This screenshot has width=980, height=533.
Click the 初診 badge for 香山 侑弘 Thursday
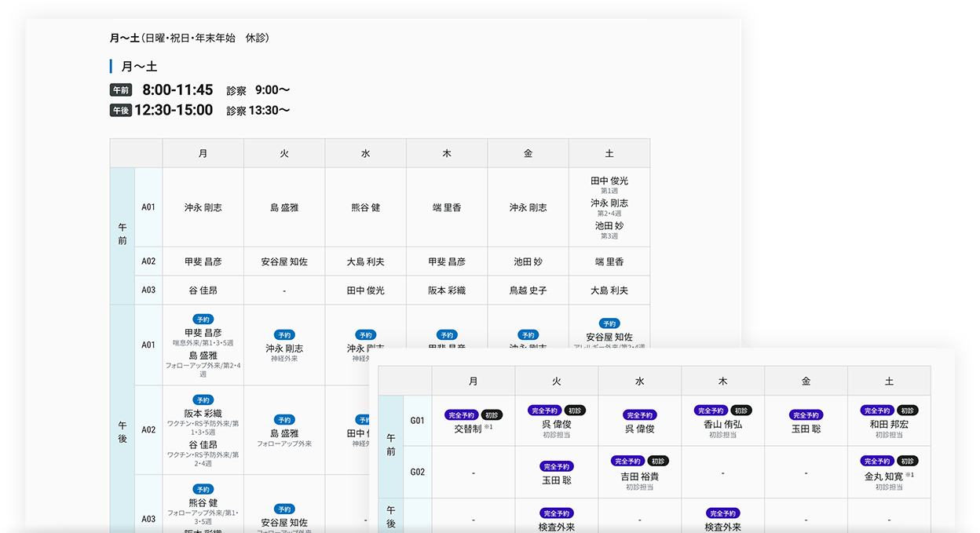(x=743, y=409)
